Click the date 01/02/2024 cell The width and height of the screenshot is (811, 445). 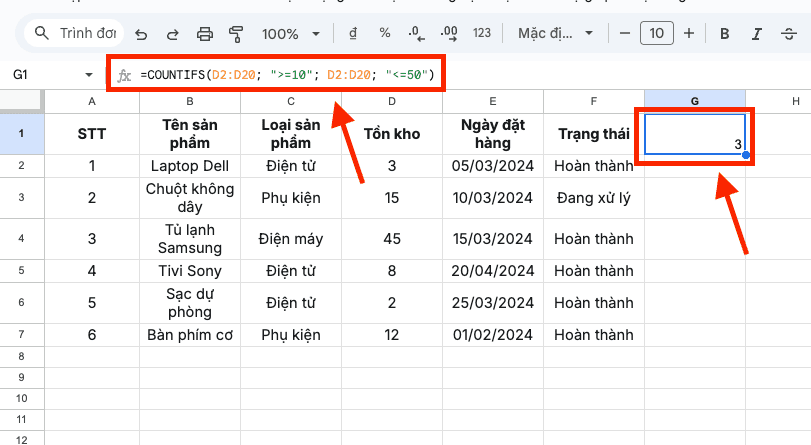(493, 335)
